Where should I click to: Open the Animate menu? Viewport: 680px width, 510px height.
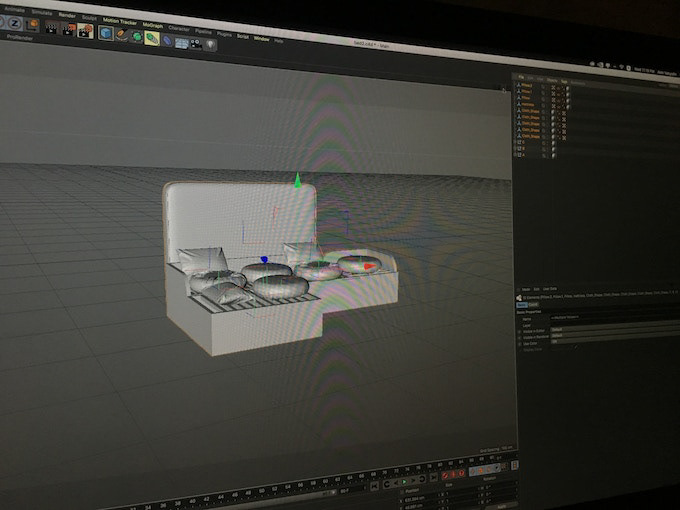(x=15, y=9)
